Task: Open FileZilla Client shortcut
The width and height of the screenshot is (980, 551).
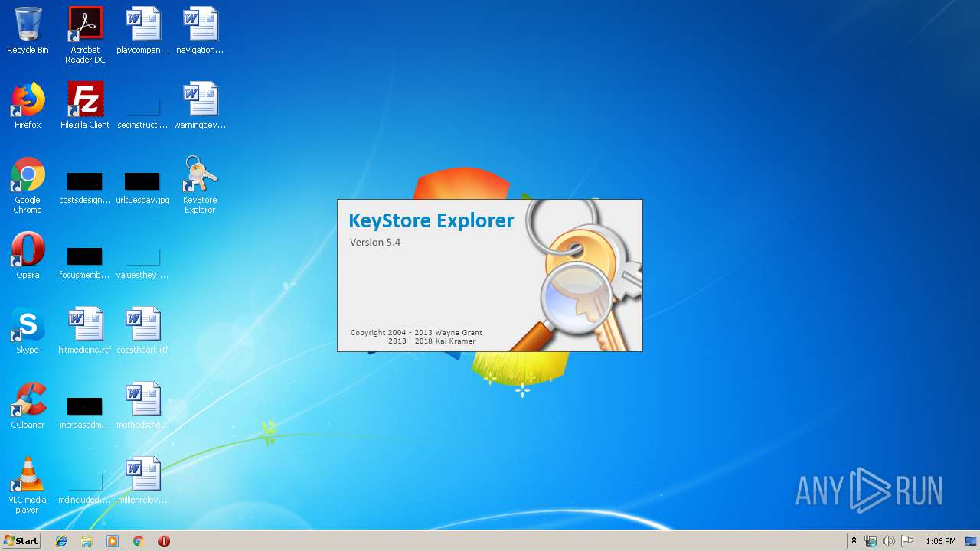Action: click(x=85, y=106)
